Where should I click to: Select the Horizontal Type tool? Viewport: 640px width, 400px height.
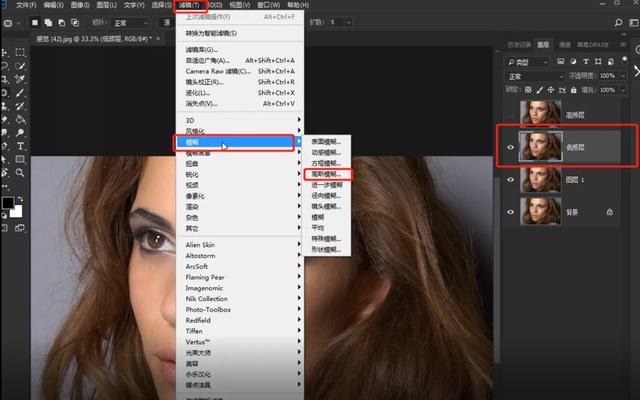(20, 146)
